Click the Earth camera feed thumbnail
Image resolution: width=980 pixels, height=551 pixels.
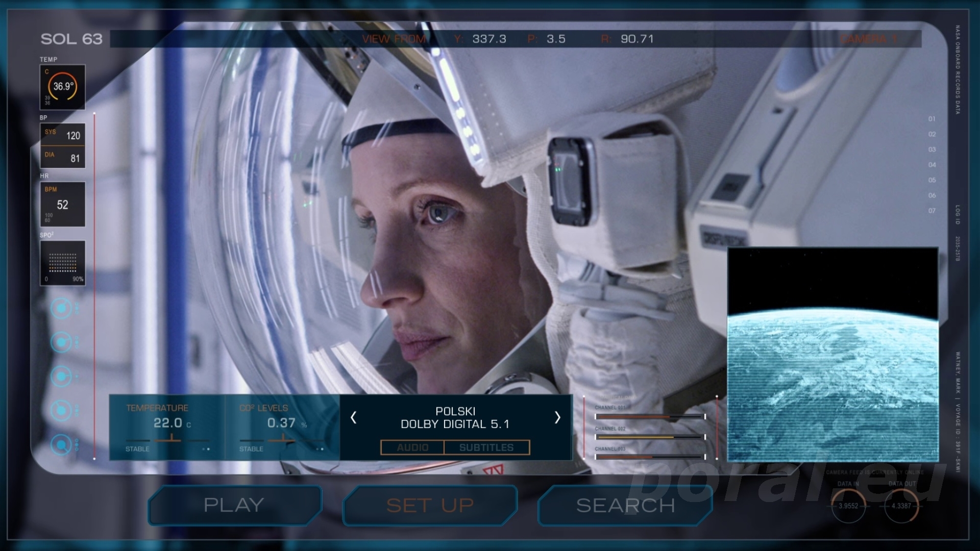pyautogui.click(x=832, y=355)
